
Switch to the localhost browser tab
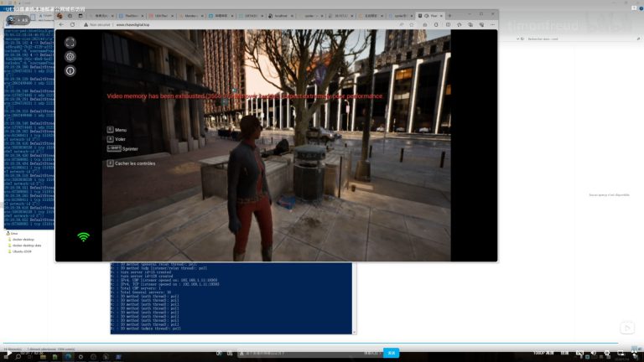(281, 16)
